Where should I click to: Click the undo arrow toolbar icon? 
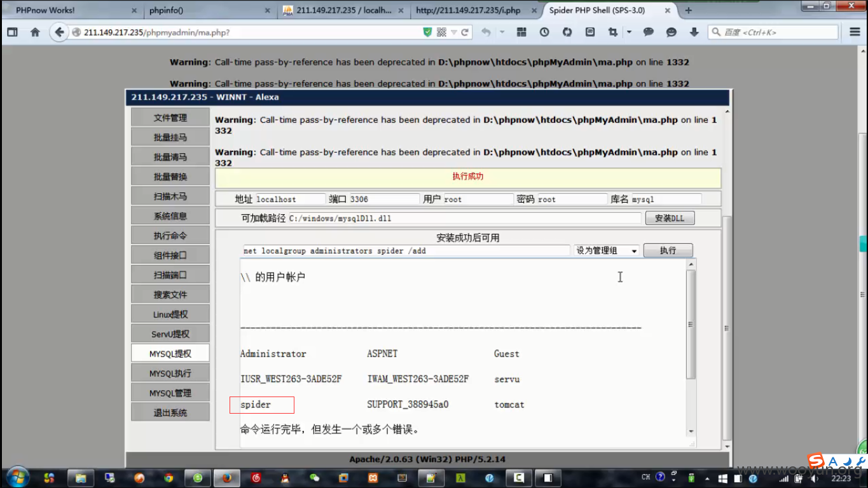[x=486, y=32]
